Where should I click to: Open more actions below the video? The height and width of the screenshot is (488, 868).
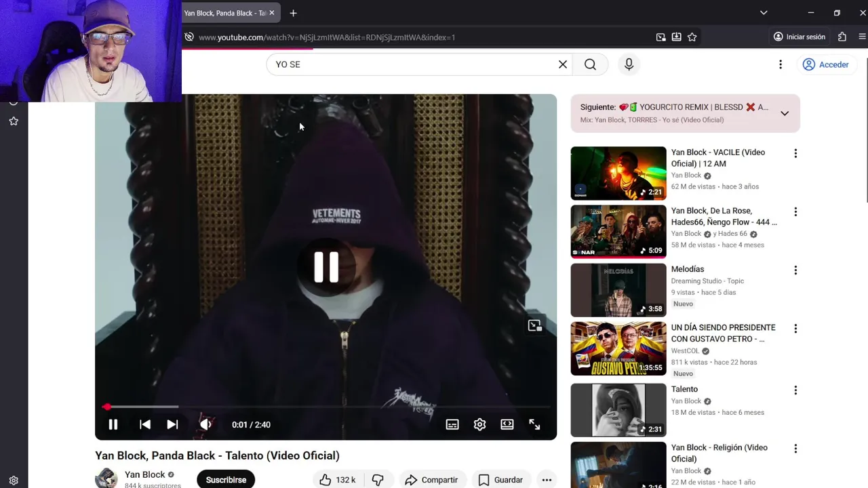(x=547, y=480)
